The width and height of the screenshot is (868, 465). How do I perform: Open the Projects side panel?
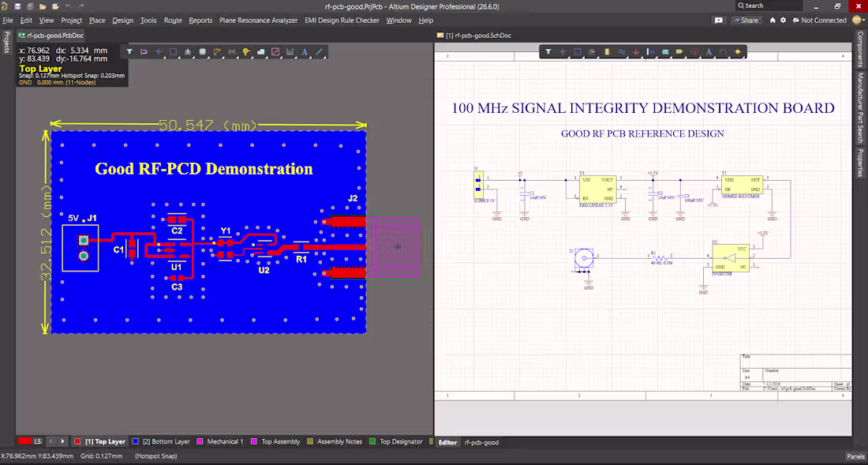click(6, 42)
